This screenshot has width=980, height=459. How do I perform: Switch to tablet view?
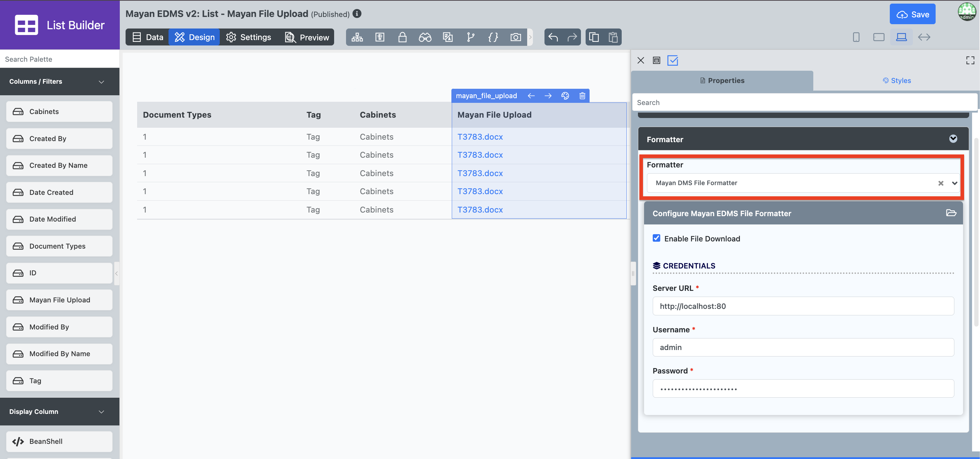pos(879,37)
